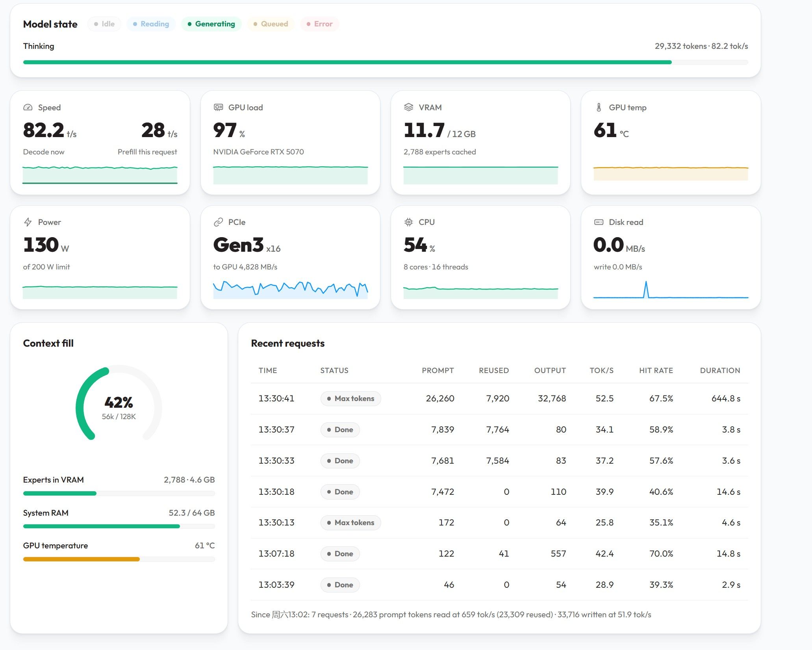This screenshot has height=650, width=812.
Task: Click the 'to GPU 4,828 MB/s' text
Action: pyautogui.click(x=245, y=267)
